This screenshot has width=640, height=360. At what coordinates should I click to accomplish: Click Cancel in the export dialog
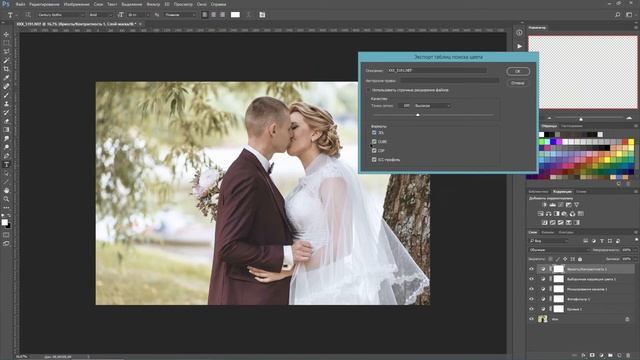pos(518,83)
